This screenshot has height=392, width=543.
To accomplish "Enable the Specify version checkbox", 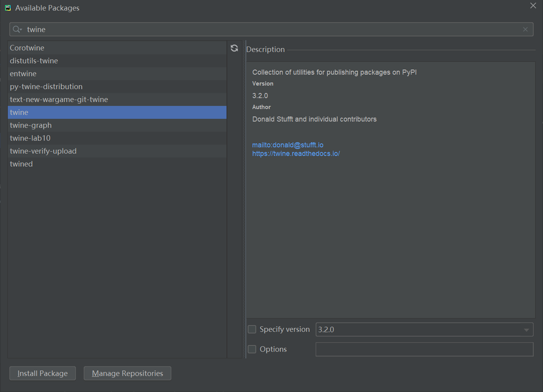I will (252, 329).
